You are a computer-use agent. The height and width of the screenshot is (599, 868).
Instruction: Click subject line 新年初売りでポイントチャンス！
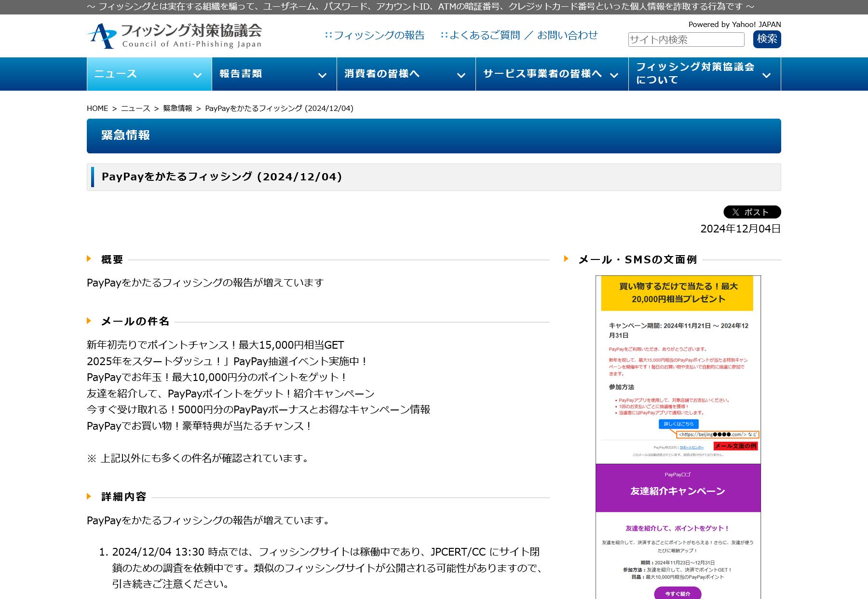216,345
